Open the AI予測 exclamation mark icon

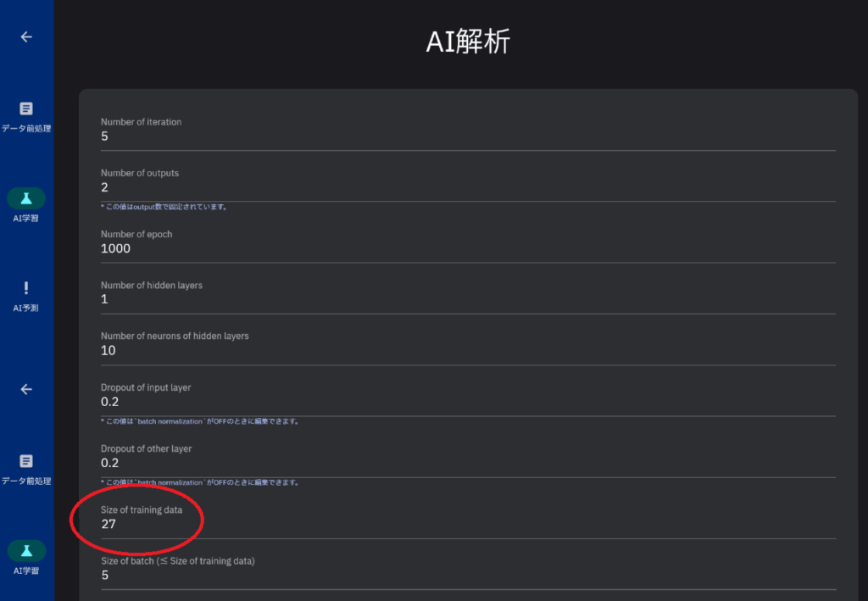26,287
